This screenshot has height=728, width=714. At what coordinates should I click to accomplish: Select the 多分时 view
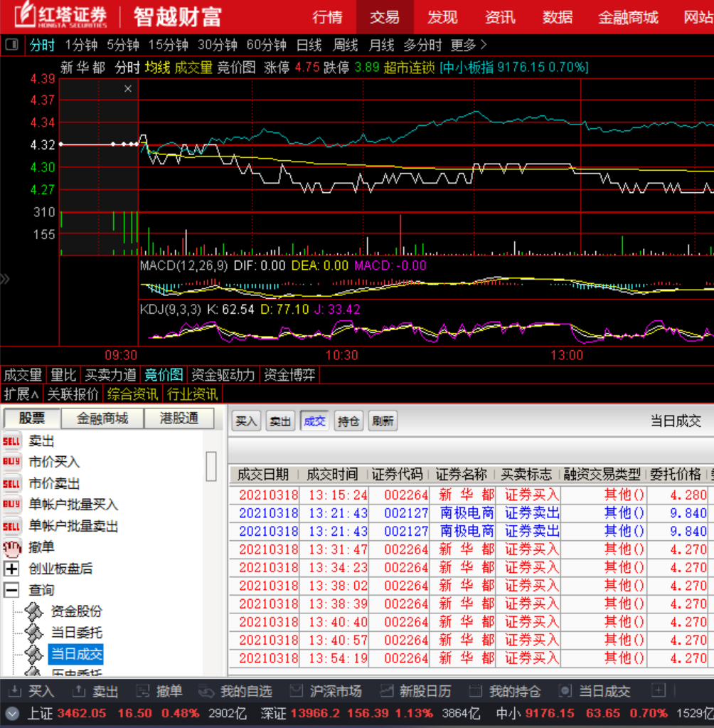coord(422,45)
